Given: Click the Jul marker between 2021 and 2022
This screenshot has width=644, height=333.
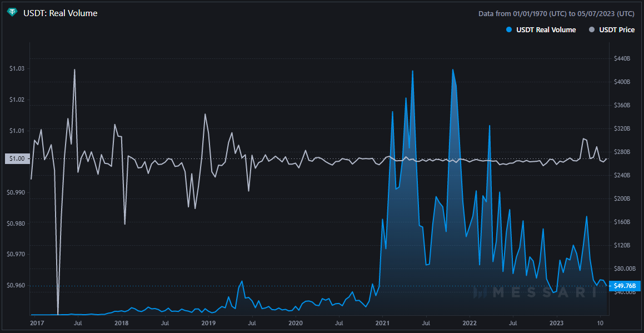Looking at the screenshot, I should 426,323.
